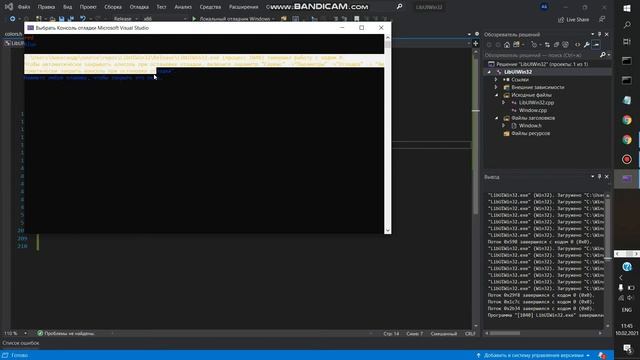The height and width of the screenshot is (360, 640).
Task: Click the navigate back arrow in toolbar
Action: (12, 19)
